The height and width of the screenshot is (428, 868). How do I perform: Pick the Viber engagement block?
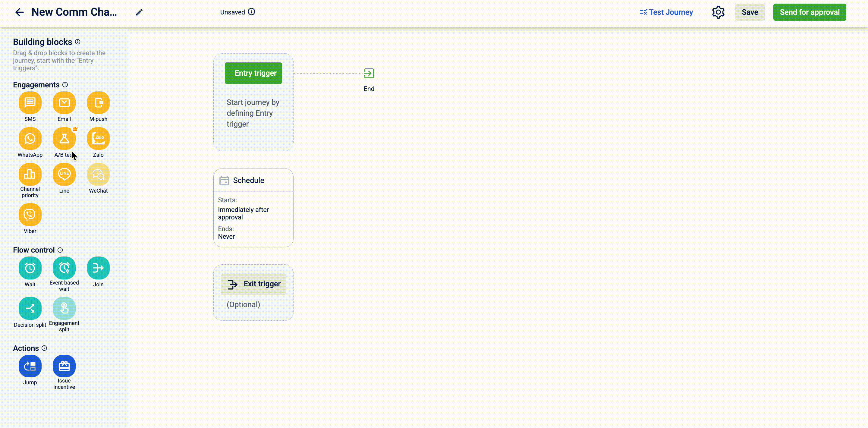click(30, 215)
